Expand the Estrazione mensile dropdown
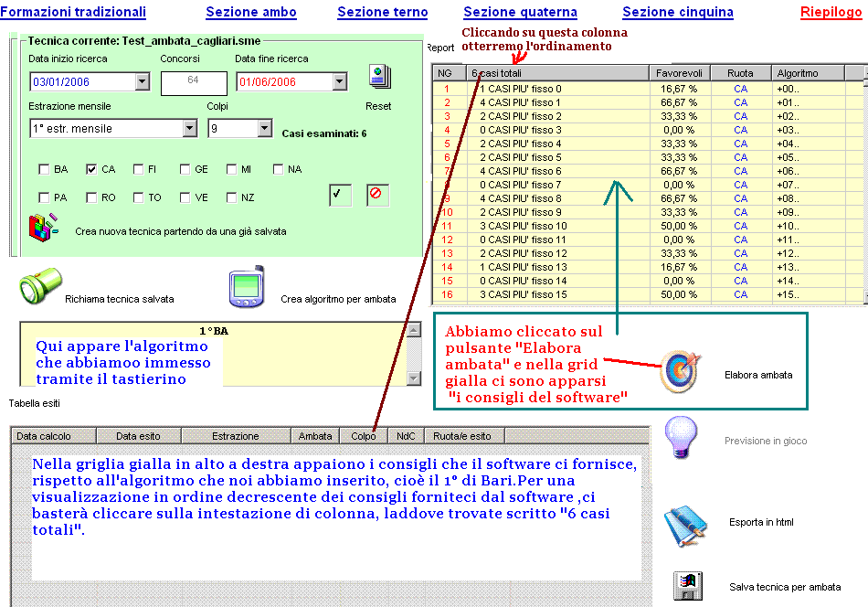Viewport: 868px width, 607px height. [x=190, y=129]
